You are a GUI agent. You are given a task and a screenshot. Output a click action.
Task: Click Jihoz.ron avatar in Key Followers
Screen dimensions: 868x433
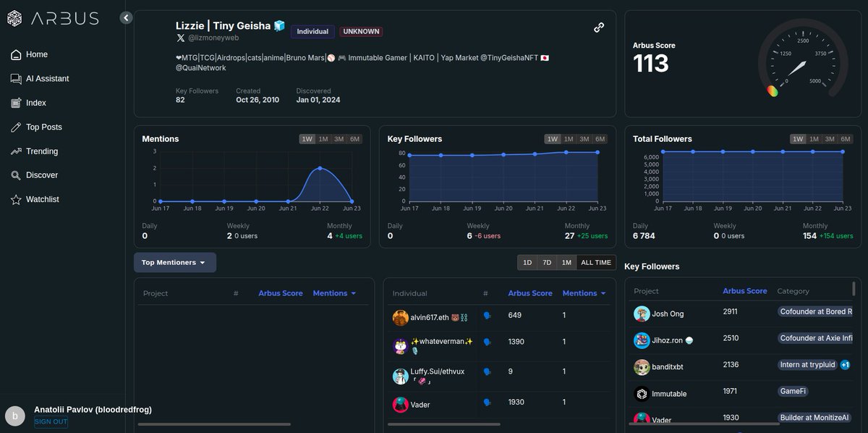point(642,340)
